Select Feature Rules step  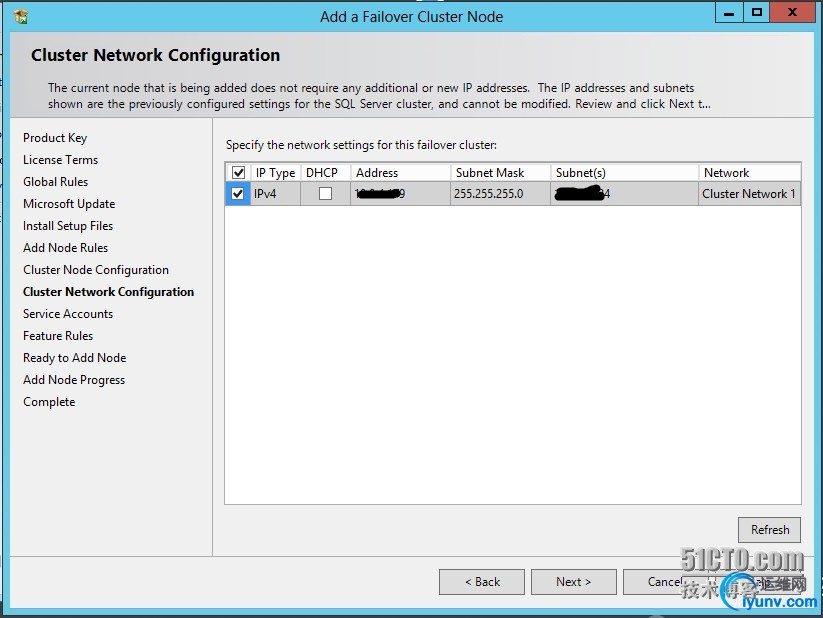[58, 336]
